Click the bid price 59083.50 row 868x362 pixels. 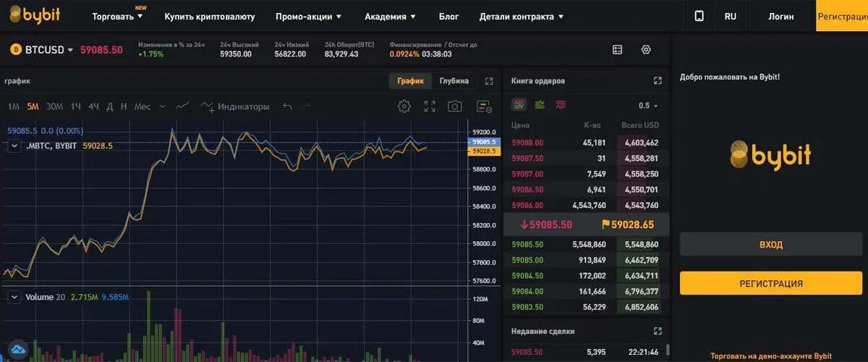[587, 307]
